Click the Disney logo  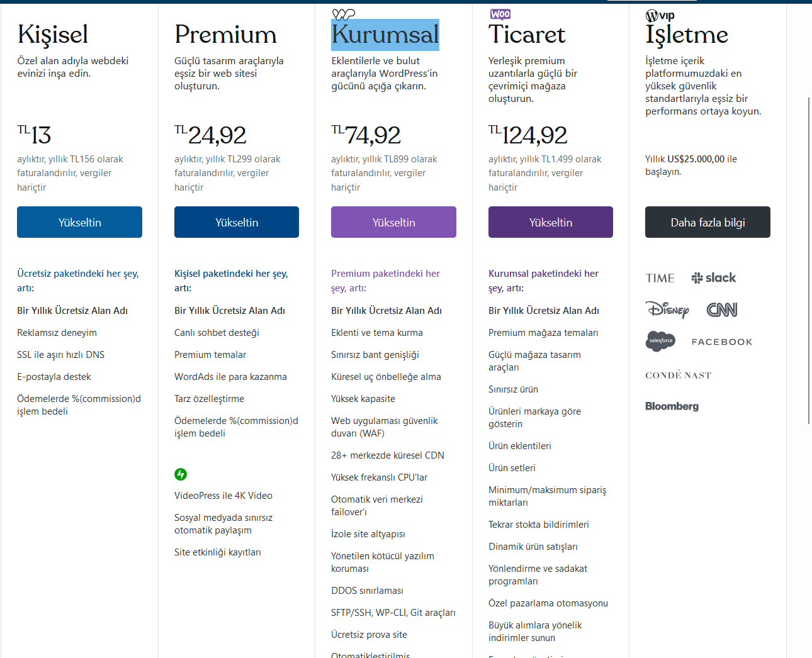tap(667, 309)
